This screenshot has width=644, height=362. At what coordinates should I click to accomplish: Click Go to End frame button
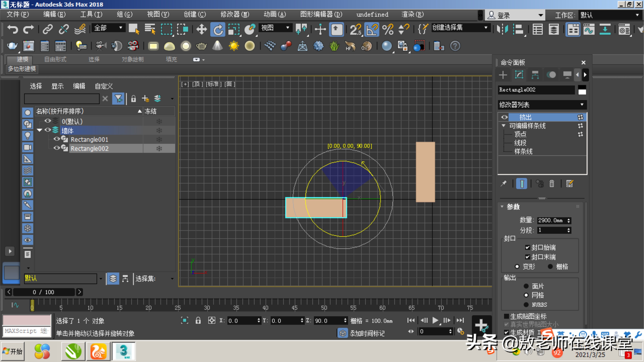(x=460, y=320)
